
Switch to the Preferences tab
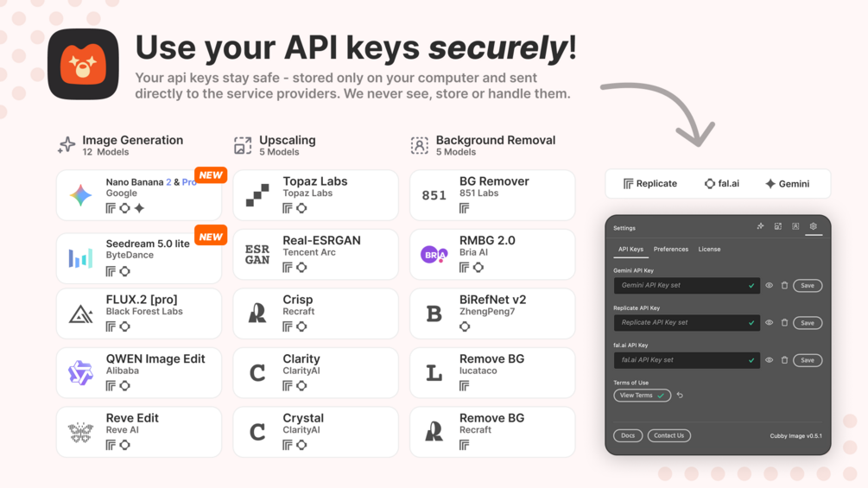[x=671, y=250]
